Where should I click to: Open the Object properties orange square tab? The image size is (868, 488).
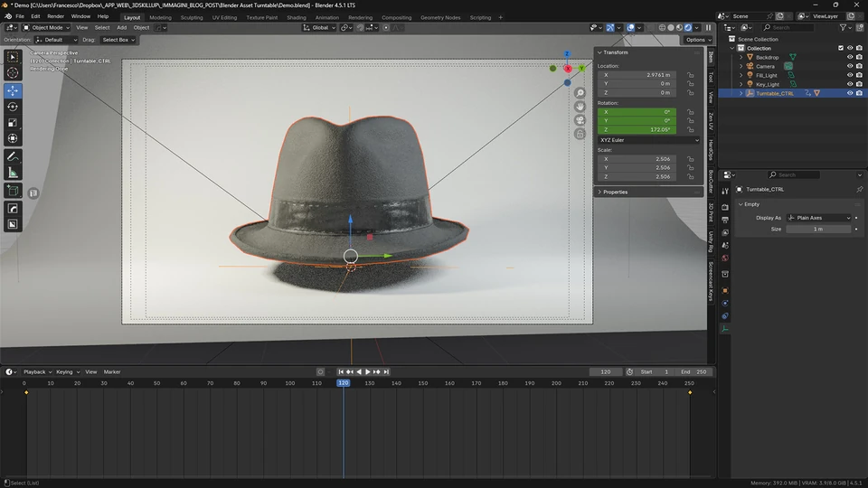click(724, 290)
